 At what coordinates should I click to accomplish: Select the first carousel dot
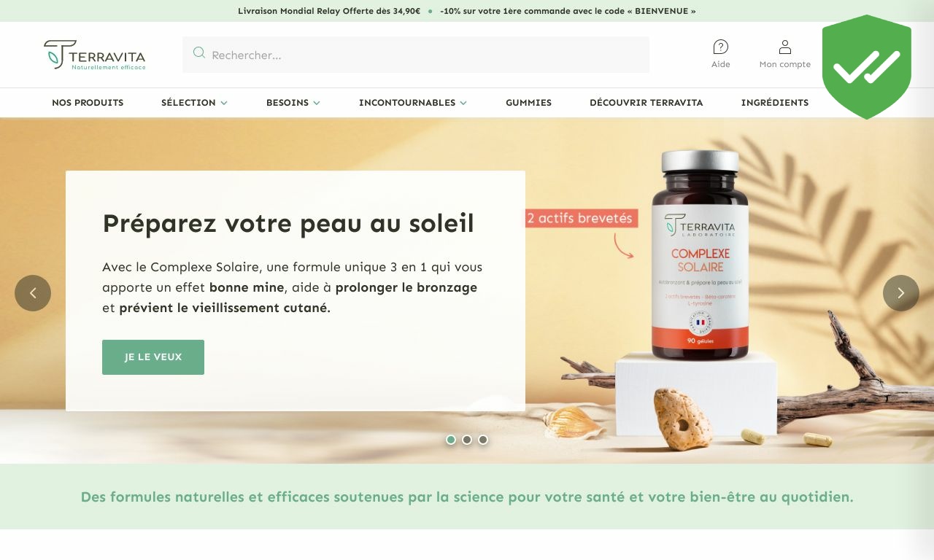451,440
